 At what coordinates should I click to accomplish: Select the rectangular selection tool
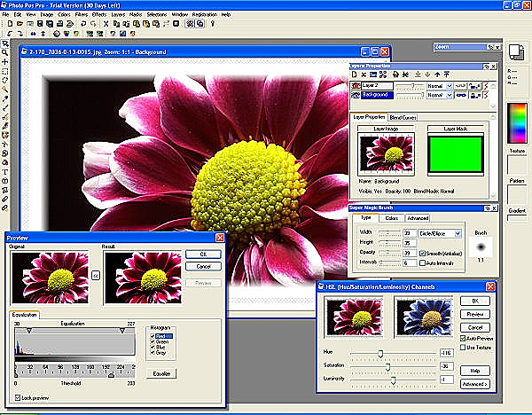pos(6,71)
